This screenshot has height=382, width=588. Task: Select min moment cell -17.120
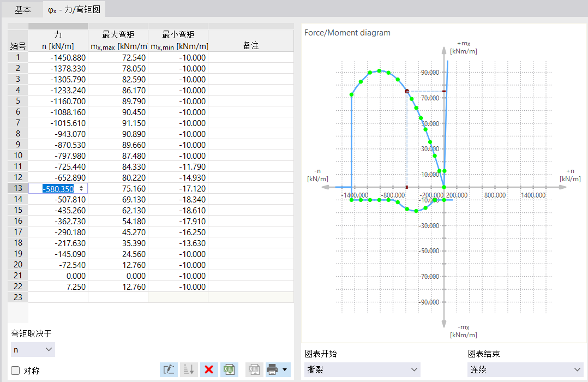point(178,188)
